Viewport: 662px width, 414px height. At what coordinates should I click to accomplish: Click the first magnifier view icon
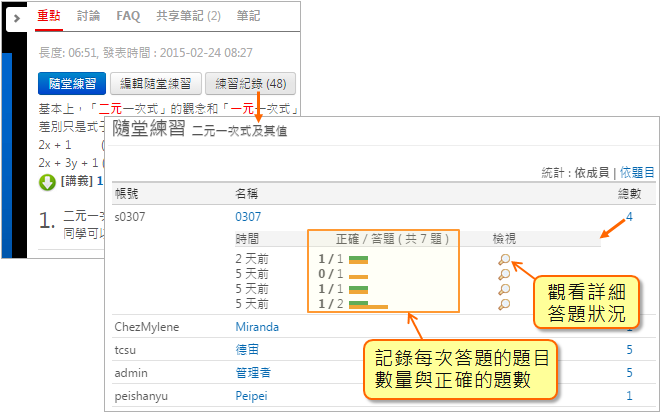pos(505,259)
